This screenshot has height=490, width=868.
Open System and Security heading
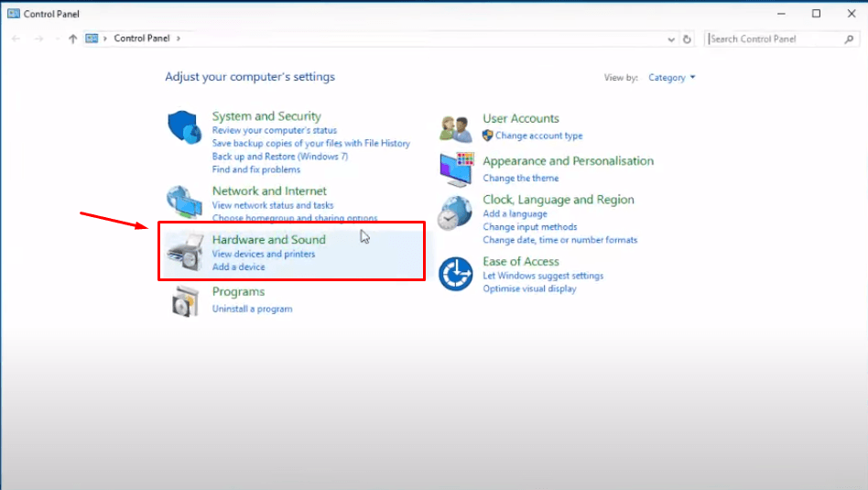tap(266, 115)
